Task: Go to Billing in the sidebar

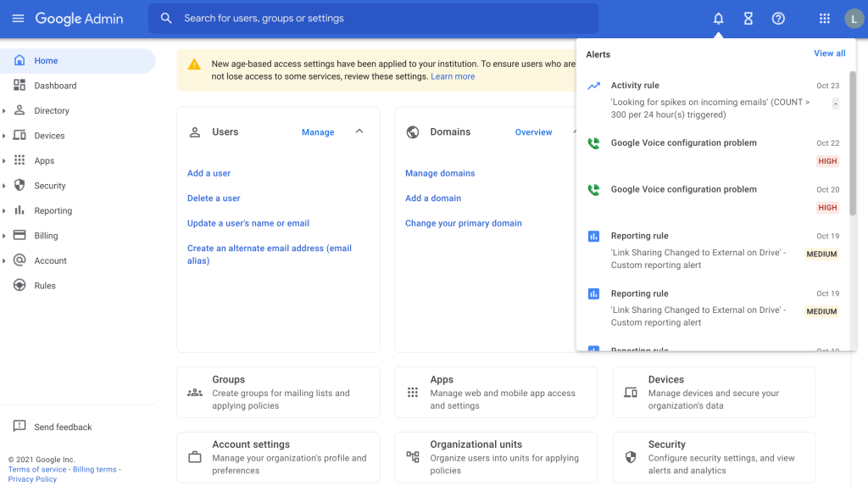Action: (x=46, y=236)
